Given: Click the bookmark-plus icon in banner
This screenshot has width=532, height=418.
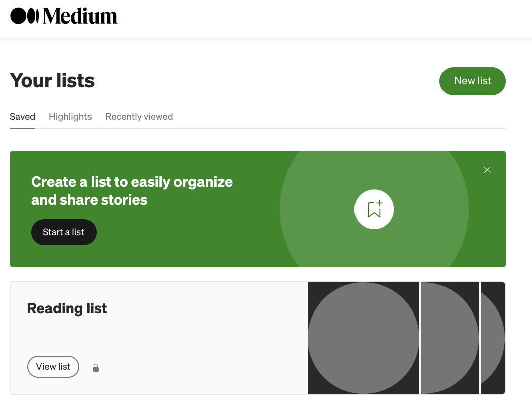Looking at the screenshot, I should tap(374, 210).
